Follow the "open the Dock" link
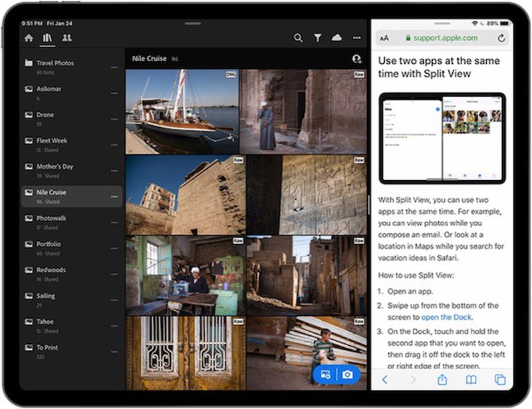This screenshot has height=409, width=532. click(x=446, y=317)
